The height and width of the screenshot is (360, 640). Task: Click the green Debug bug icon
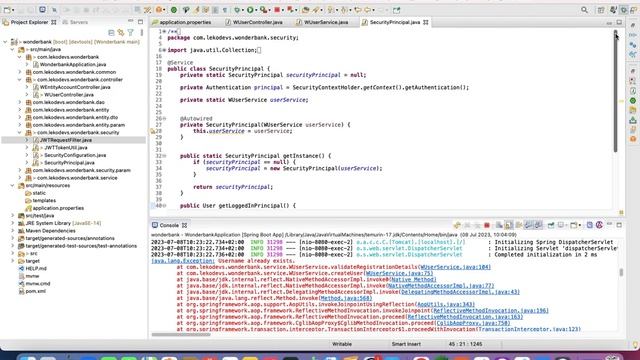pyautogui.click(x=237, y=10)
